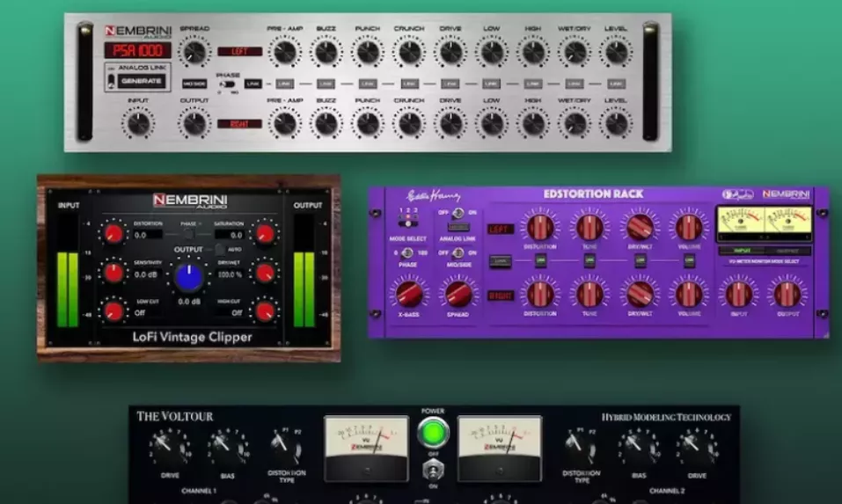Image resolution: width=842 pixels, height=504 pixels.
Task: Flip the Analog Link switch on PSA 1000
Action: point(111,81)
